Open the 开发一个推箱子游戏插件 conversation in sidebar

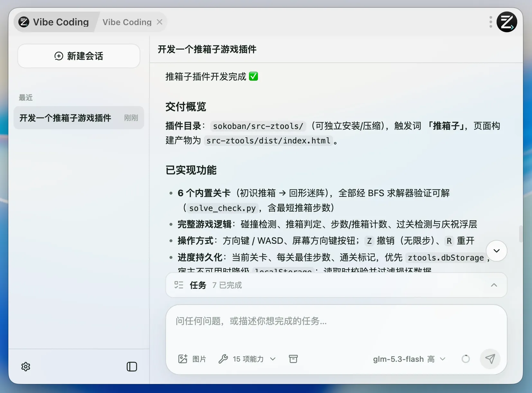(79, 118)
